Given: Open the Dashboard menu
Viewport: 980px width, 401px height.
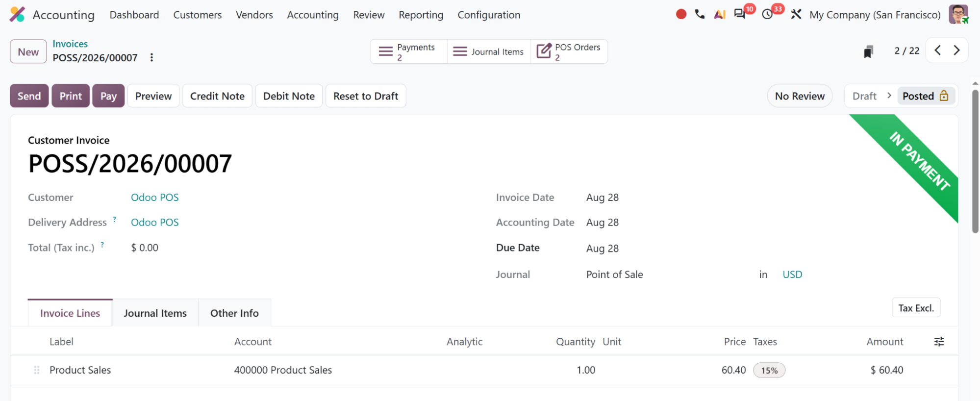Looking at the screenshot, I should (134, 15).
